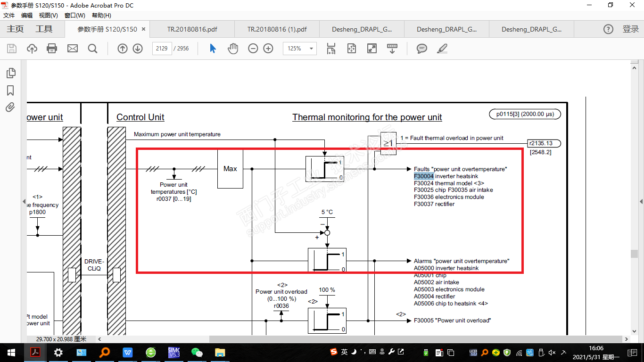The image size is (644, 362).
Task: Click the A05003 electronics module line
Action: pyautogui.click(x=449, y=289)
